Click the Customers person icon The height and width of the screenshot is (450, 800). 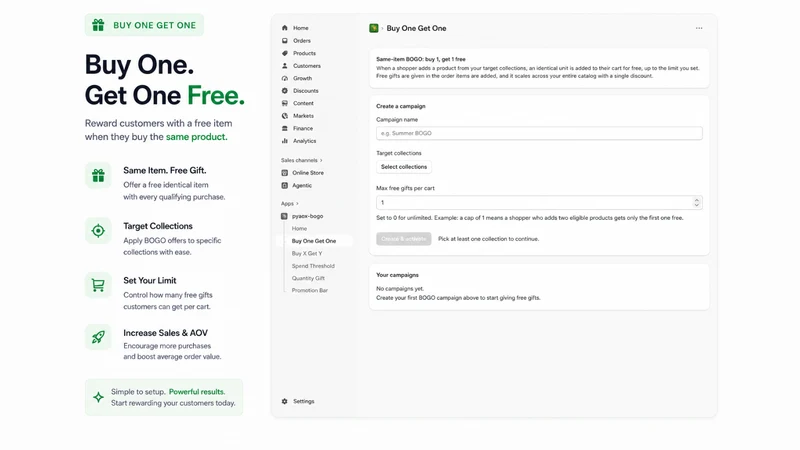(x=285, y=66)
